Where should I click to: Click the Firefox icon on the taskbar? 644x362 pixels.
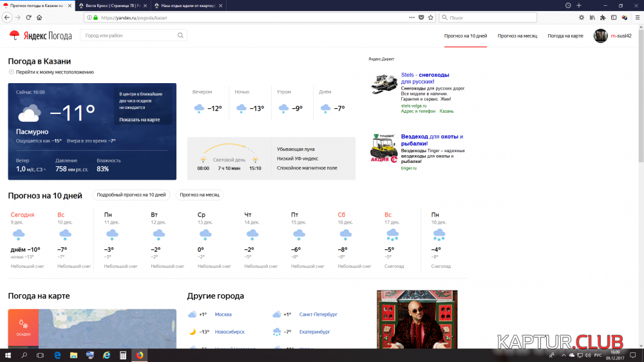click(140, 356)
